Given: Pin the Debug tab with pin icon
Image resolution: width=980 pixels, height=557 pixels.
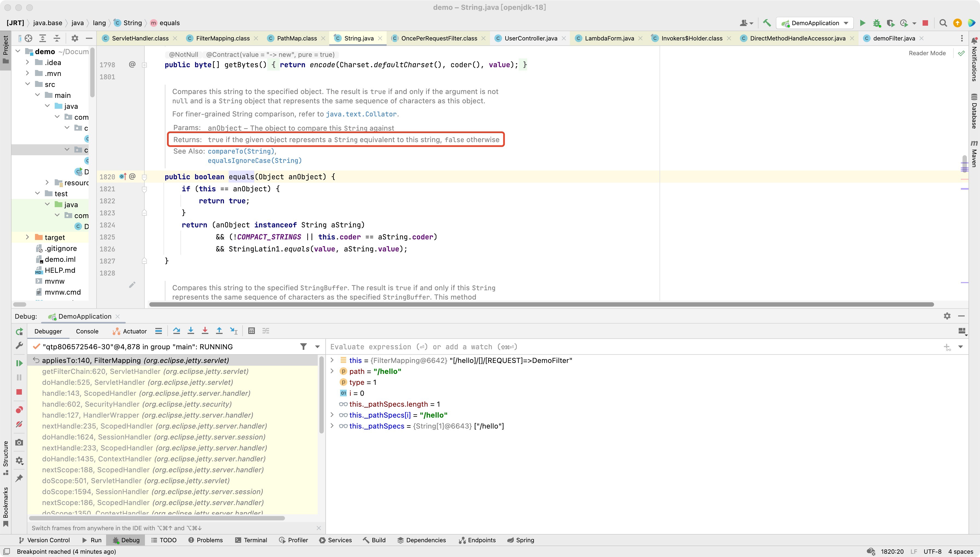Looking at the screenshot, I should tap(19, 478).
